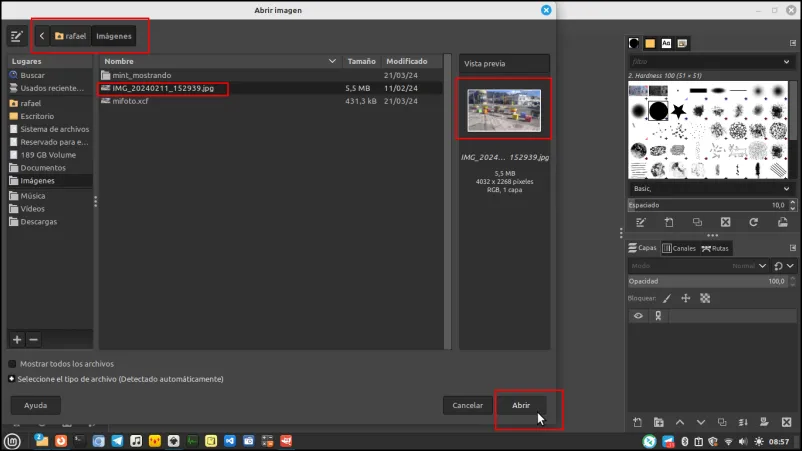Open the brushes dock configuration menu icon
Screen dimensions: 802x451
(x=793, y=43)
